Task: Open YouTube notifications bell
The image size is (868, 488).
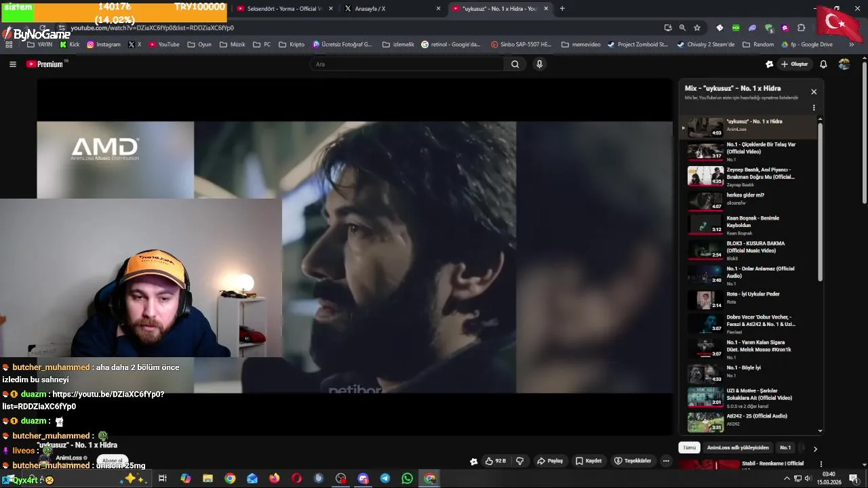Action: (x=823, y=64)
